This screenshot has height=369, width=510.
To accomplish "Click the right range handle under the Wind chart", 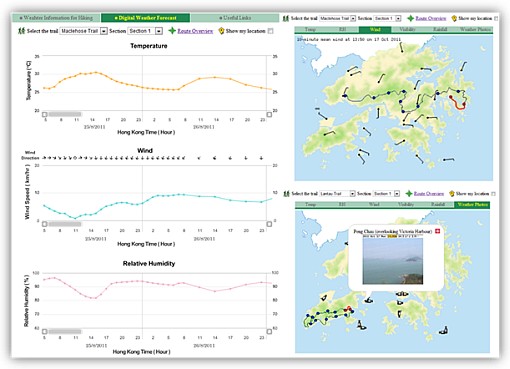I will point(269,224).
